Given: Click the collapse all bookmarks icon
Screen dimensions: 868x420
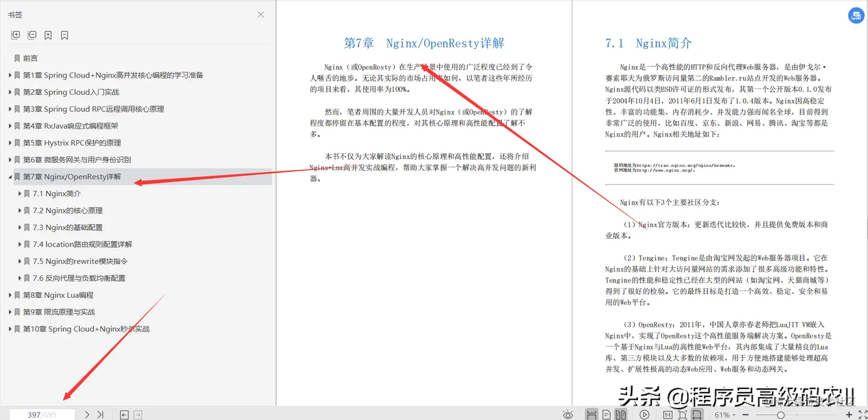Looking at the screenshot, I should [x=32, y=35].
